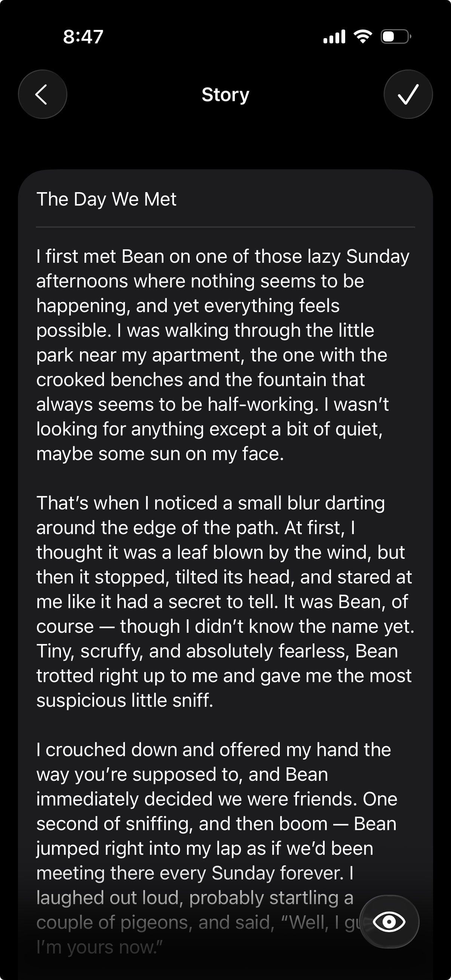Tap the divider line below the title

pyautogui.click(x=225, y=227)
